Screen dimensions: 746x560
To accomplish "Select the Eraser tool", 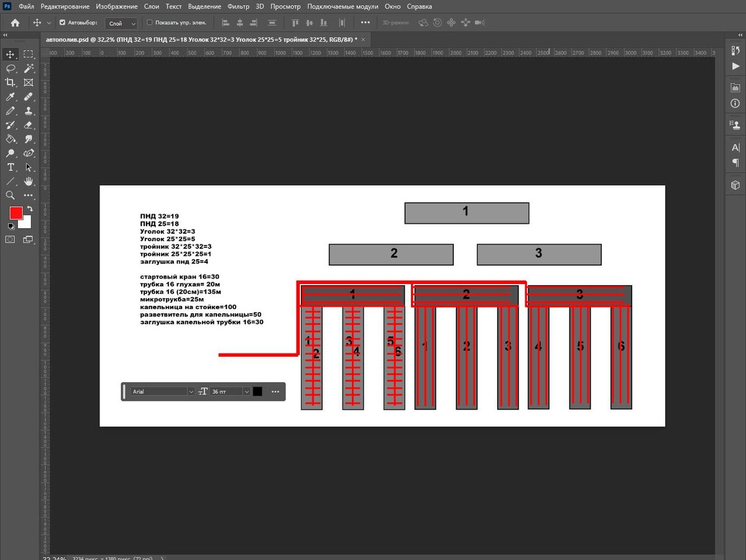I will [x=29, y=125].
